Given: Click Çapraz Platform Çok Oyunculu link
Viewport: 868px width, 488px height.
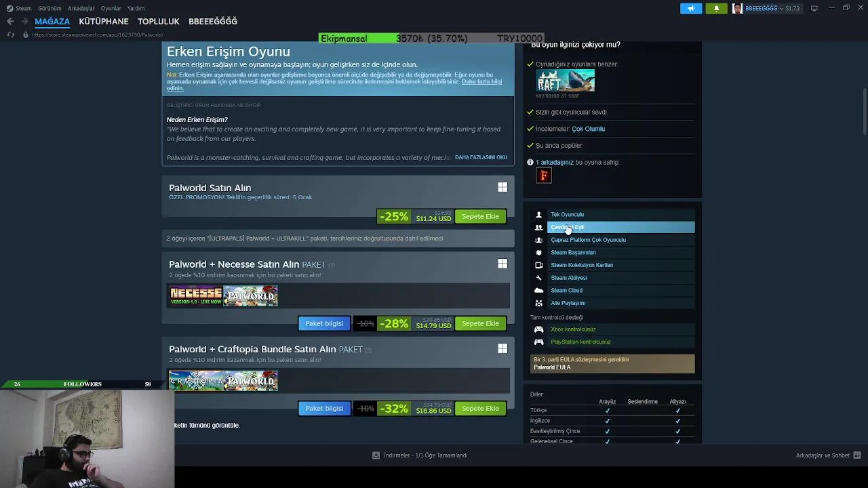Looking at the screenshot, I should click(x=588, y=240).
